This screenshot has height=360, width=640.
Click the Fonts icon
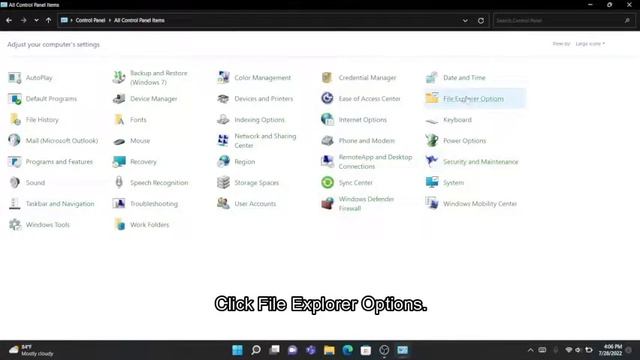click(119, 120)
